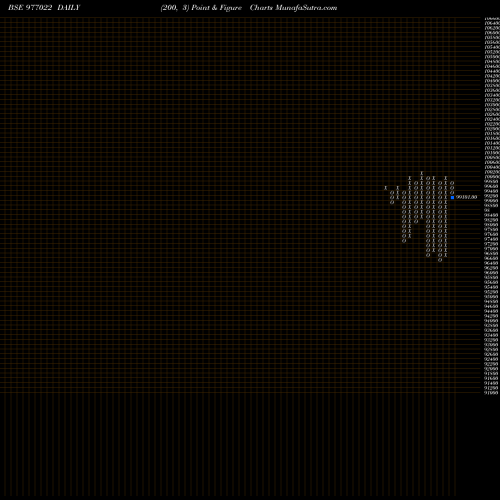
Task: Click the lowest O in the chart
Action: pos(440,260)
